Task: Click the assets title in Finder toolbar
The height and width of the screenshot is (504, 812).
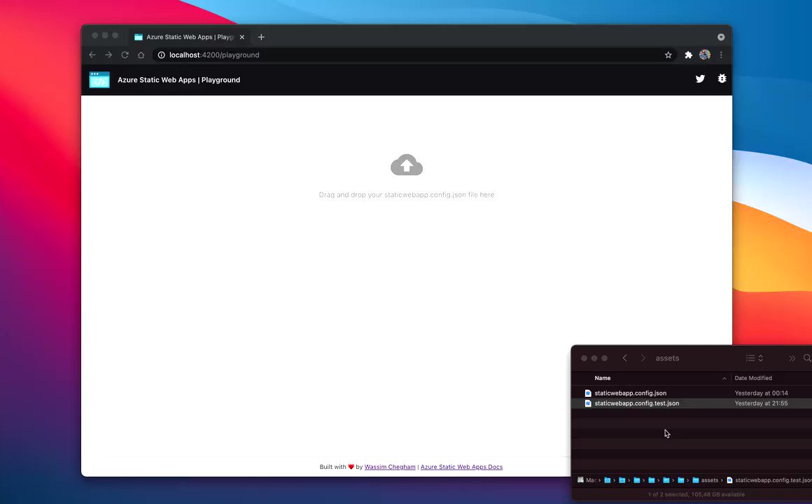Action: [x=667, y=358]
